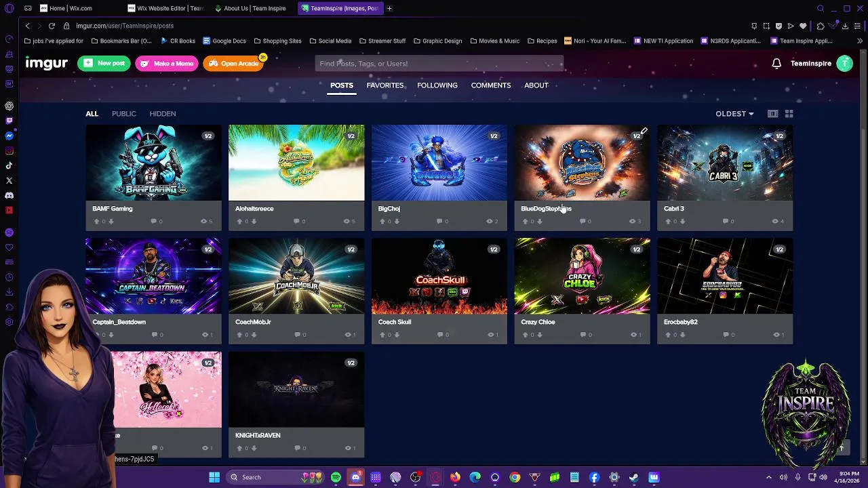
Task: Open Google Docs bookmark
Action: coord(224,41)
